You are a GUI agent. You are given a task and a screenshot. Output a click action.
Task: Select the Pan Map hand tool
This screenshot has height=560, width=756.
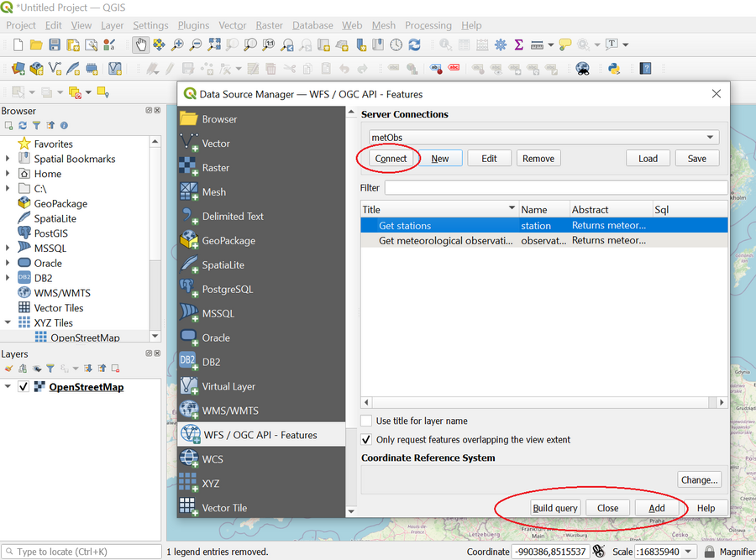tap(140, 44)
